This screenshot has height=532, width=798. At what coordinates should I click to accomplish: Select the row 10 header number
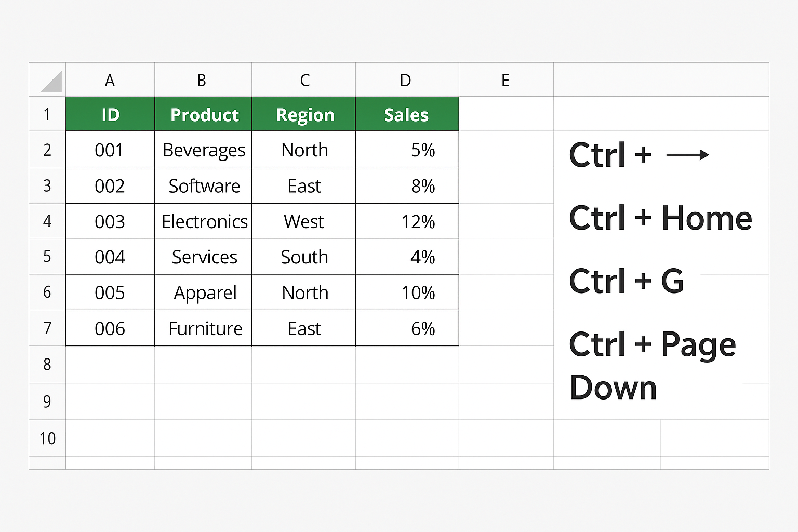point(47,438)
